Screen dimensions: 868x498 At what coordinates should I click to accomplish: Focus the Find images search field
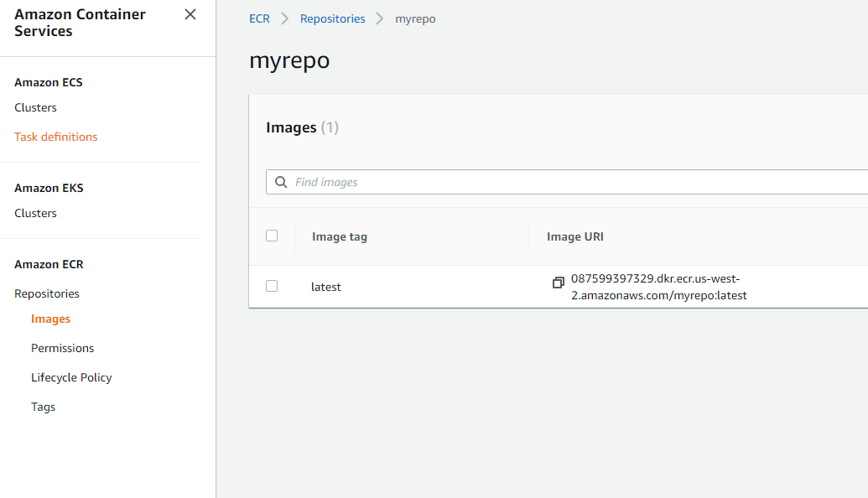click(x=570, y=182)
